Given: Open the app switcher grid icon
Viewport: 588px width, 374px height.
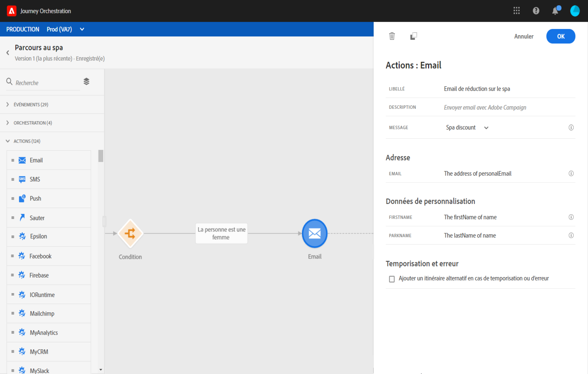Looking at the screenshot, I should click(516, 11).
